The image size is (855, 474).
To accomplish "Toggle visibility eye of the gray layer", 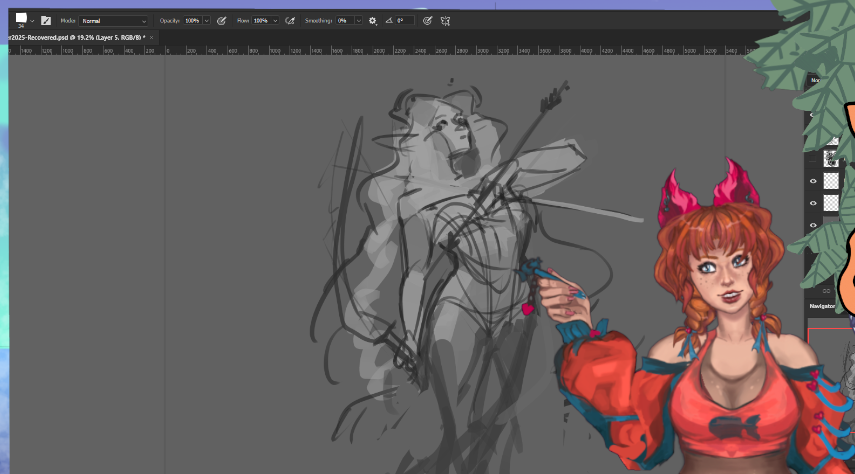I will (813, 225).
